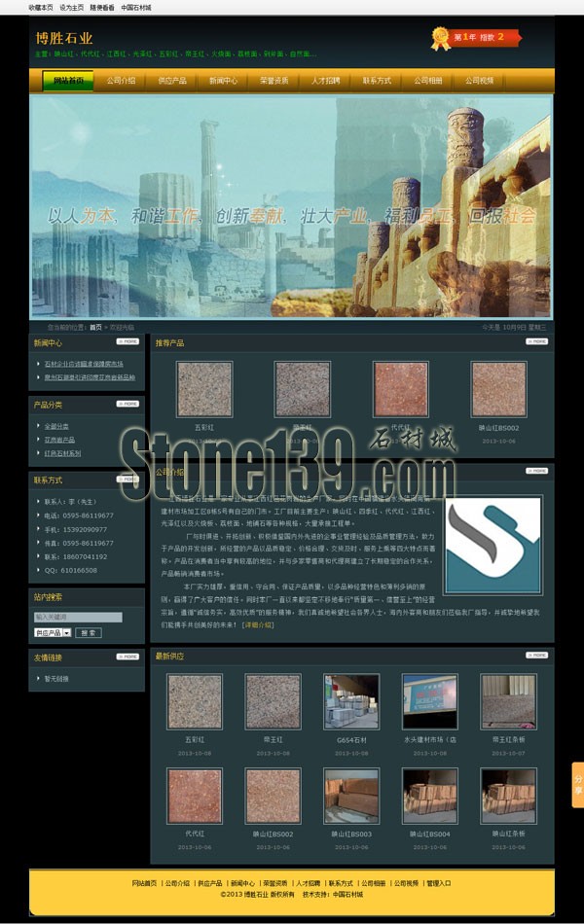
Task: Click MORE icon in 产品分类 panel
Action: click(x=128, y=403)
